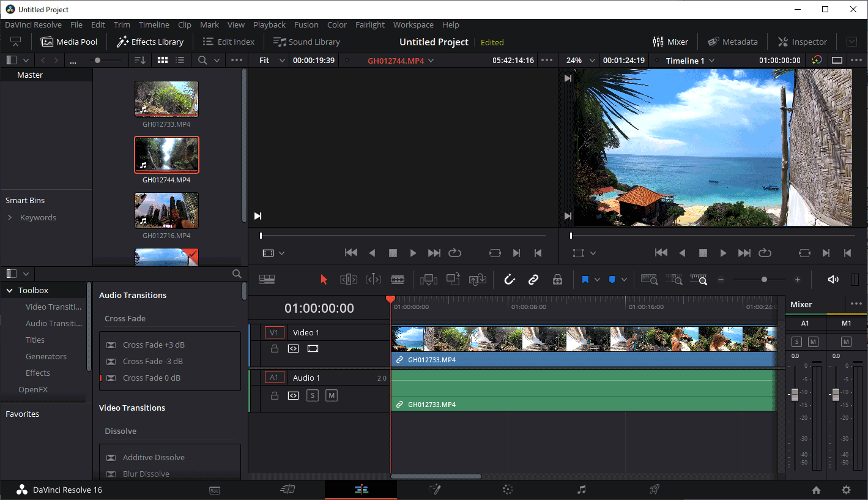Image resolution: width=868 pixels, height=500 pixels.
Task: Click Replace Clip icon in timeline toolbar
Action: [478, 280]
